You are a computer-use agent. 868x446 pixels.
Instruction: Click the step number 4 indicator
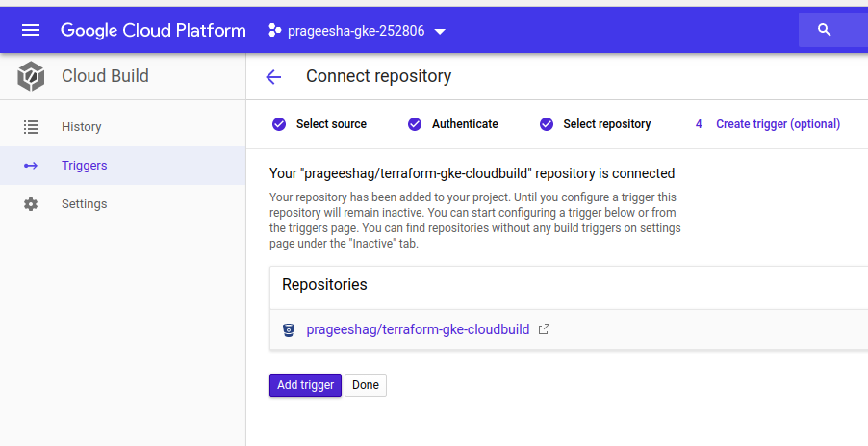699,124
